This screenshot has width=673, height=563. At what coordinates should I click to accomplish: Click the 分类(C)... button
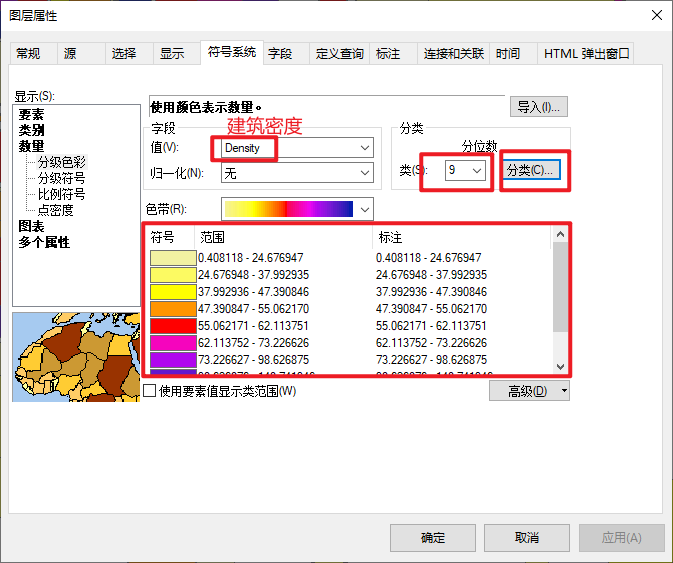pyautogui.click(x=531, y=170)
